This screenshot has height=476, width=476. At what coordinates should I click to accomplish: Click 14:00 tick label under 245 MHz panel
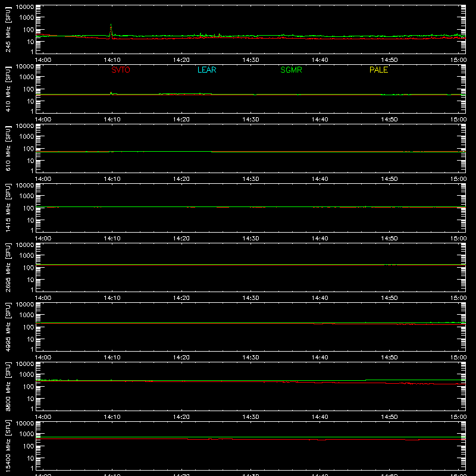pos(43,60)
